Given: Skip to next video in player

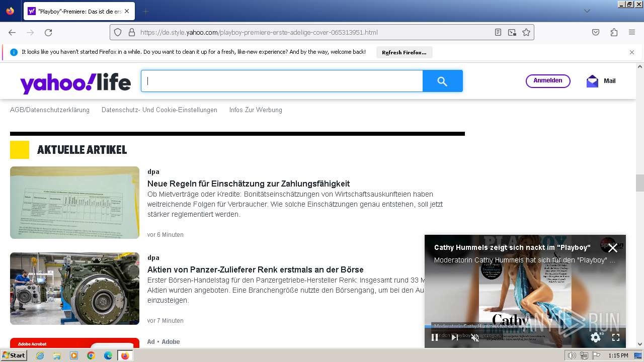Looking at the screenshot, I should click(455, 337).
